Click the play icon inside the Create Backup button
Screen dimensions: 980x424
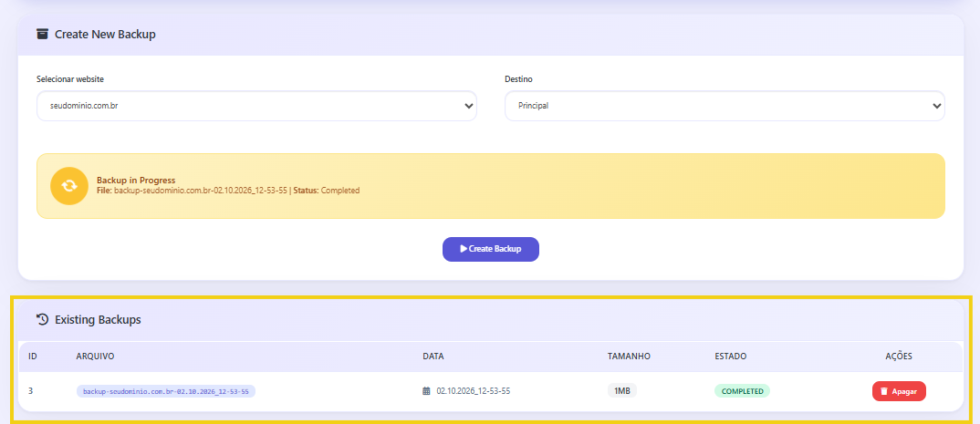464,249
